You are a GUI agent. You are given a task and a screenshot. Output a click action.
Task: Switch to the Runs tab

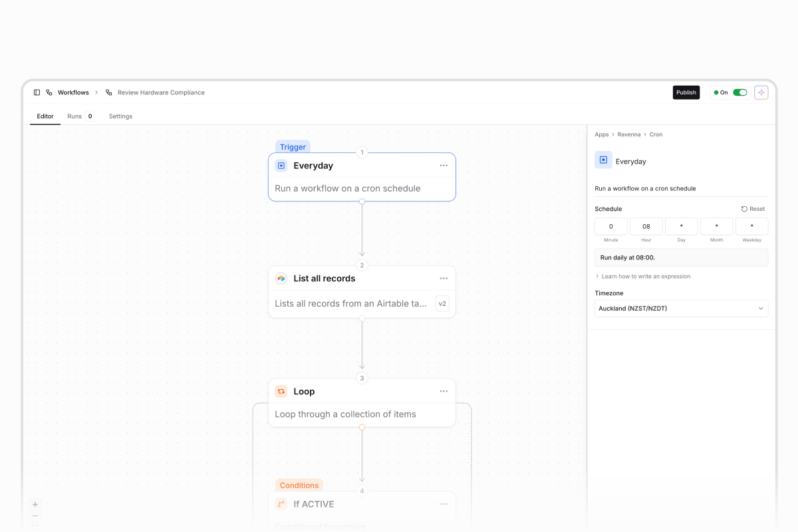(x=74, y=116)
